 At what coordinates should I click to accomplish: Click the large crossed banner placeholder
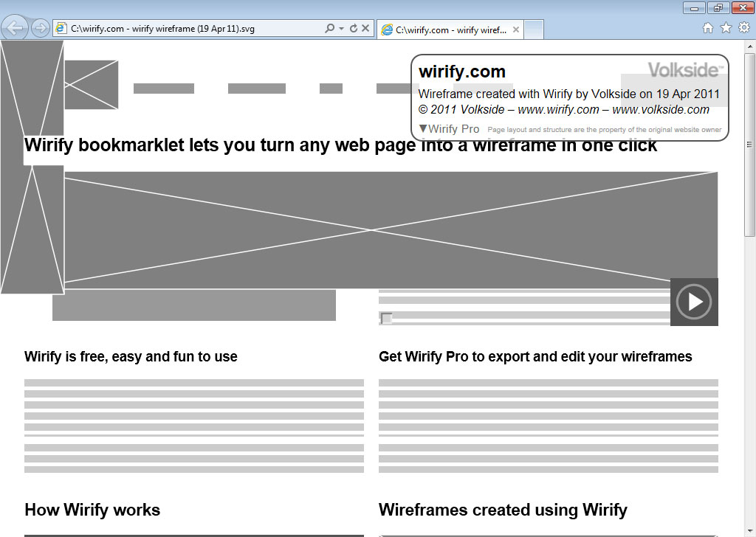[391, 230]
